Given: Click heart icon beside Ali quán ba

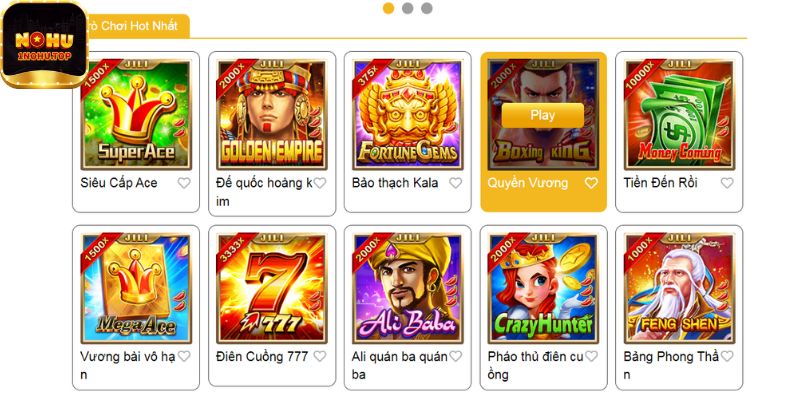Looking at the screenshot, I should [x=456, y=356].
